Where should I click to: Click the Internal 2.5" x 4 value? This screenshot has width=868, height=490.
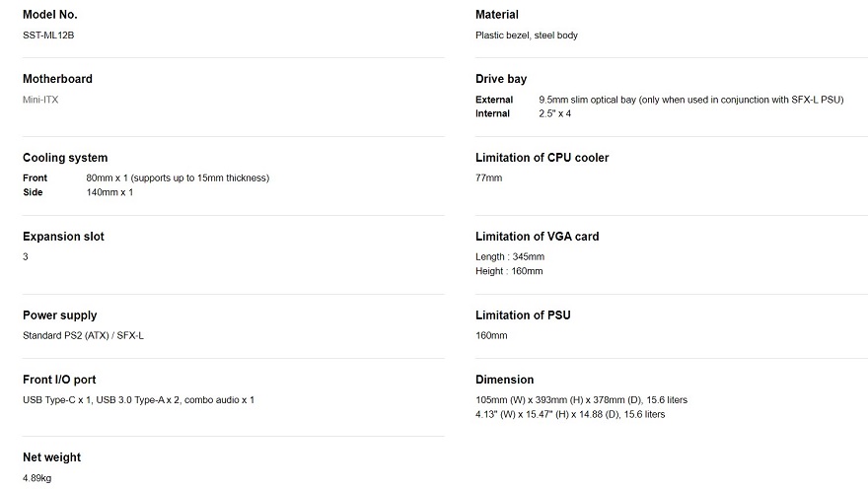[555, 114]
